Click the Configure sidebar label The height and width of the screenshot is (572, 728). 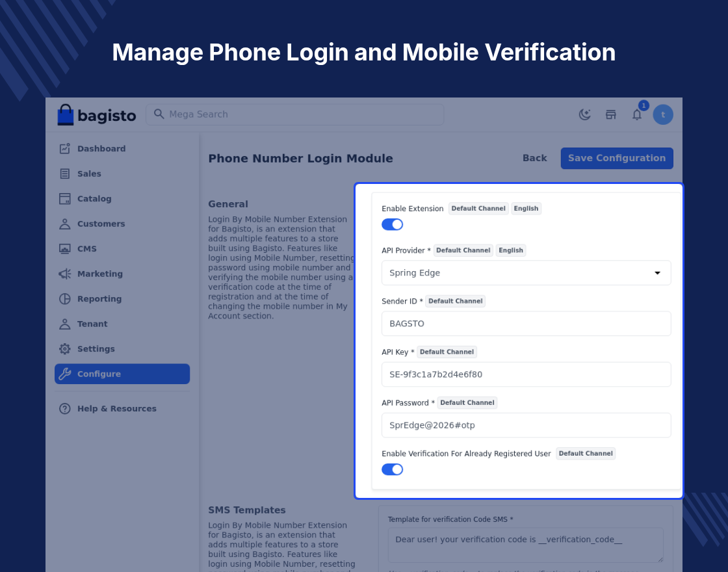pos(99,374)
